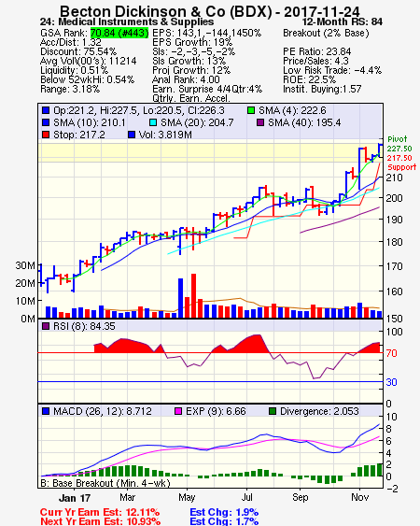Click the Jul axis label

[247, 497]
